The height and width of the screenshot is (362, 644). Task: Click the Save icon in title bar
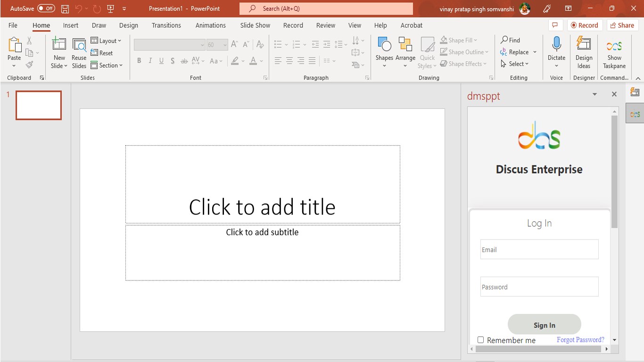[65, 8]
